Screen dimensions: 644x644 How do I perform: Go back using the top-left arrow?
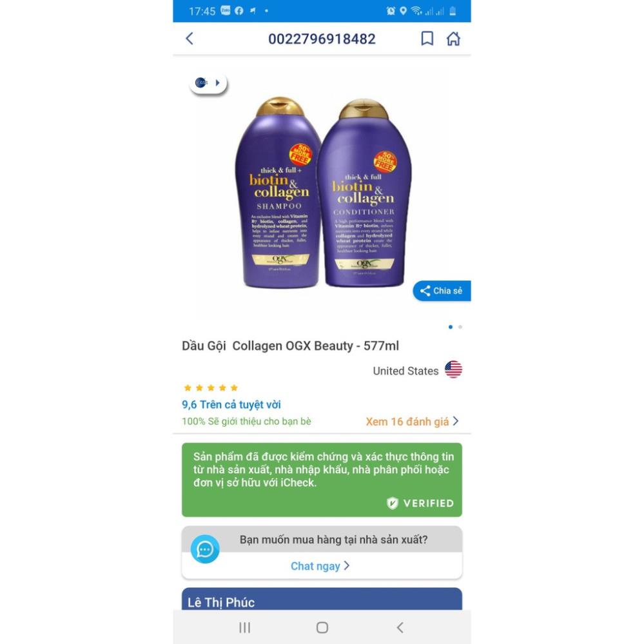click(x=190, y=39)
